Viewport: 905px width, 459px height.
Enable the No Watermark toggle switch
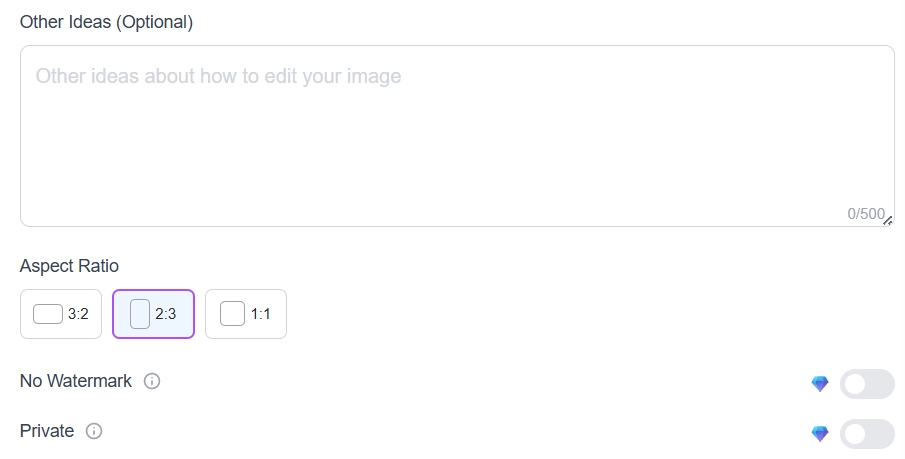tap(866, 384)
